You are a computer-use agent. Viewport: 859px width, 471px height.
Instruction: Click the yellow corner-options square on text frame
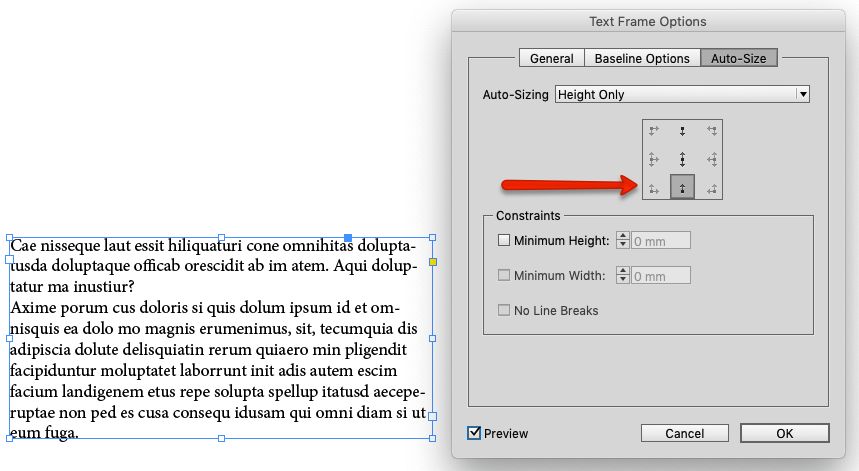[x=433, y=262]
